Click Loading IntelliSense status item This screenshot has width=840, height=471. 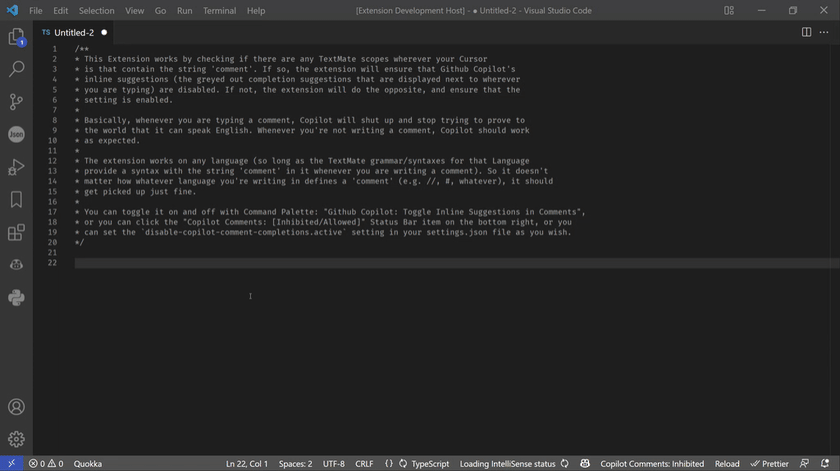(x=513, y=463)
